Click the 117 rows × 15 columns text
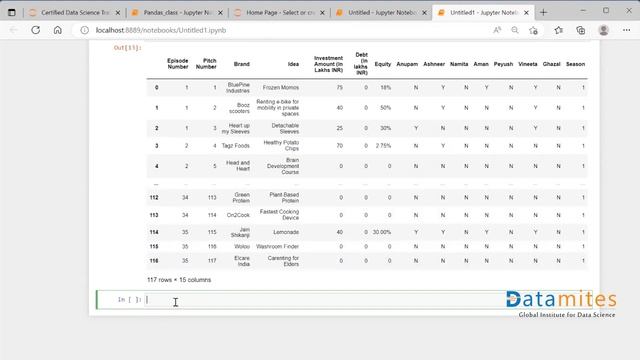Screen dimensions: 640x360 pyautogui.click(x=179, y=280)
